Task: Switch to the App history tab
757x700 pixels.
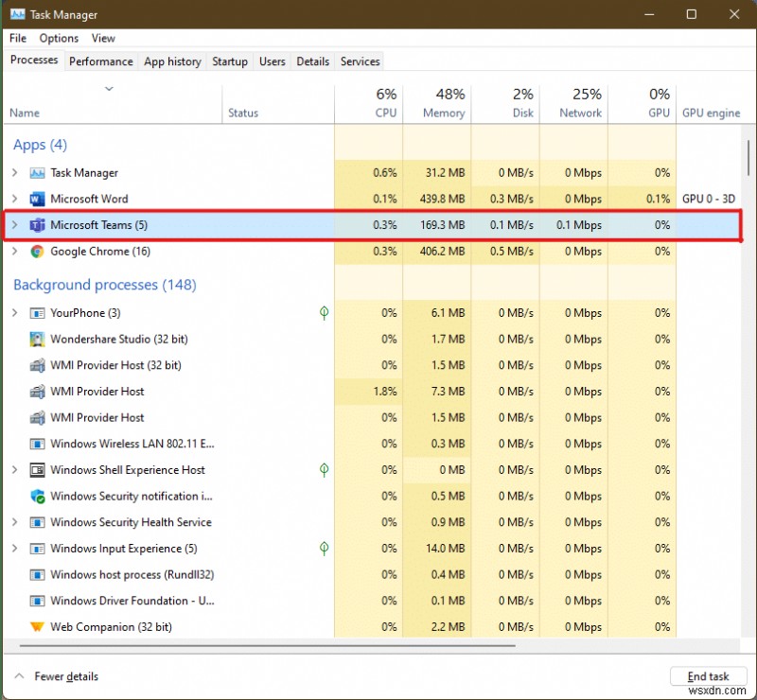Action: click(172, 61)
